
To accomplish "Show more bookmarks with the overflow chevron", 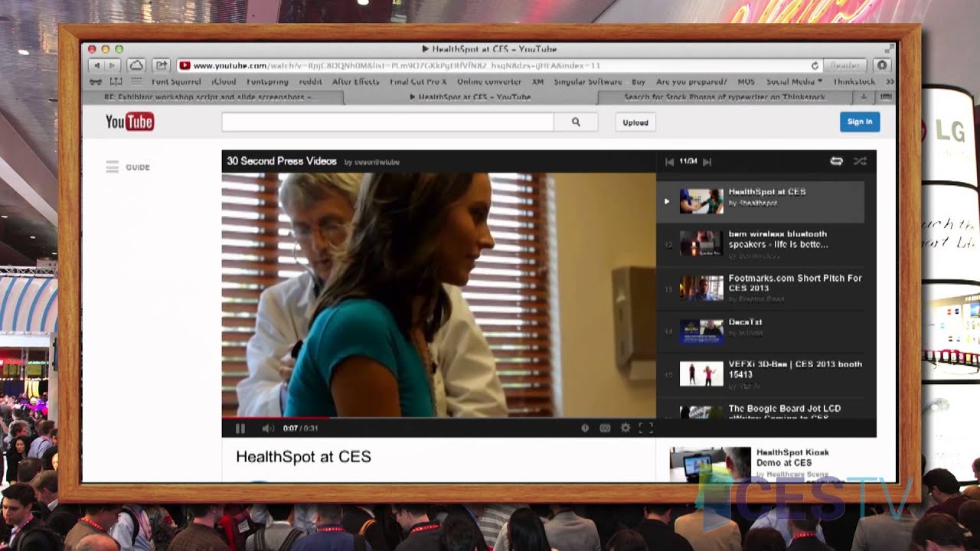I will pyautogui.click(x=890, y=82).
